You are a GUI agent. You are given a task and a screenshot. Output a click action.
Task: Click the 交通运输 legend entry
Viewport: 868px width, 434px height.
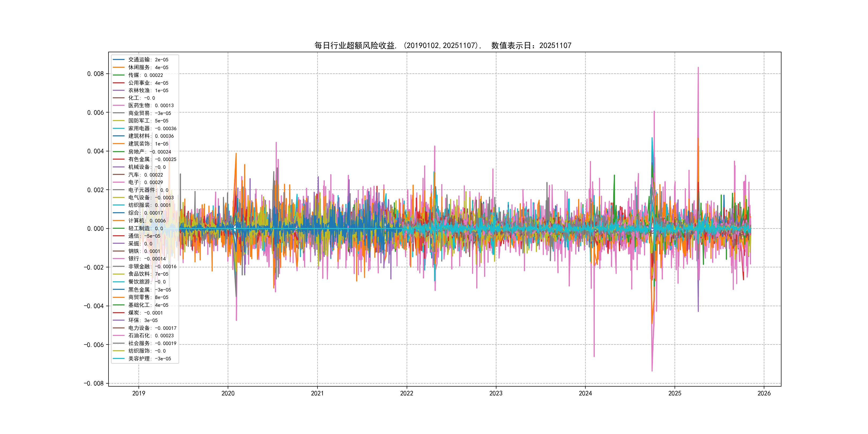click(x=148, y=60)
